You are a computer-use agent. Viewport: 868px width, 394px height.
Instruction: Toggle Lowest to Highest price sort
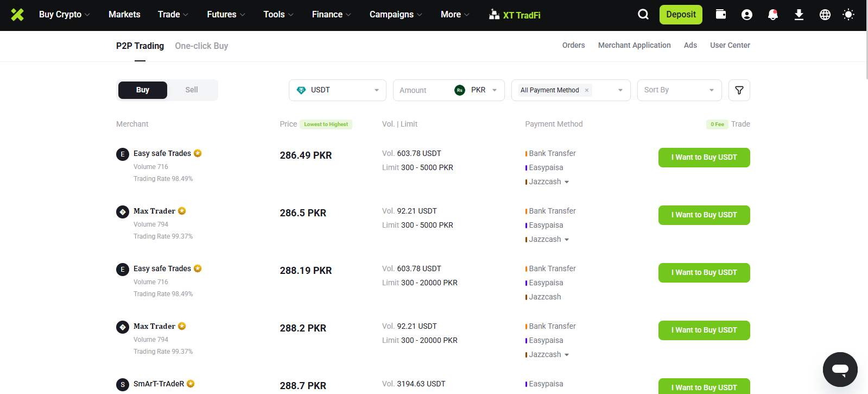326,124
